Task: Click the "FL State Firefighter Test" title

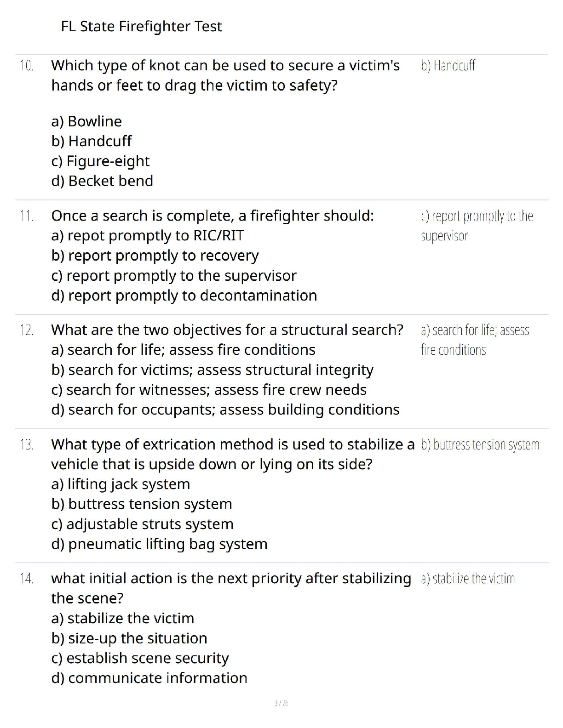Action: pos(141,27)
